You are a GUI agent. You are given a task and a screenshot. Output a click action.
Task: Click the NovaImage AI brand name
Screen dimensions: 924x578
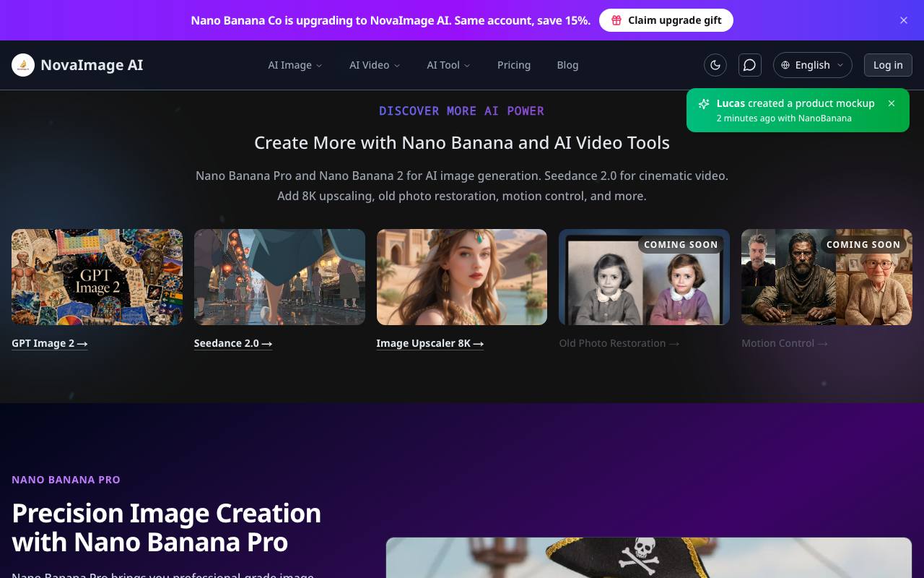(92, 65)
